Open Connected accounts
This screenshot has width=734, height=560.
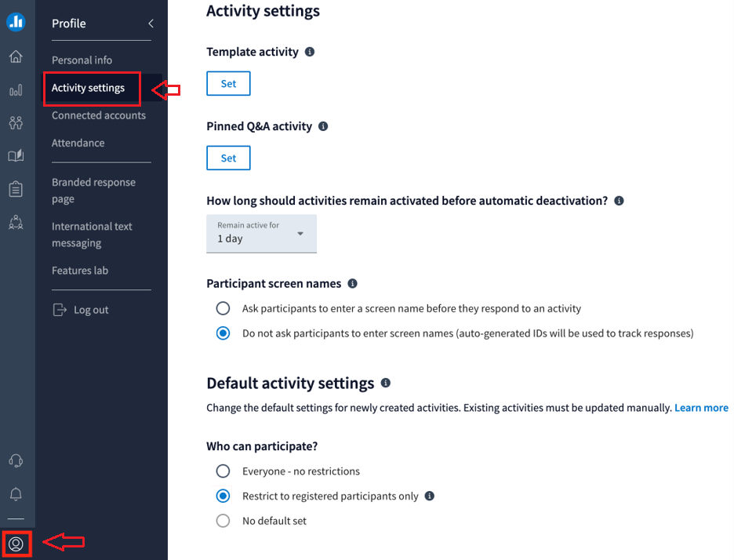pos(99,115)
